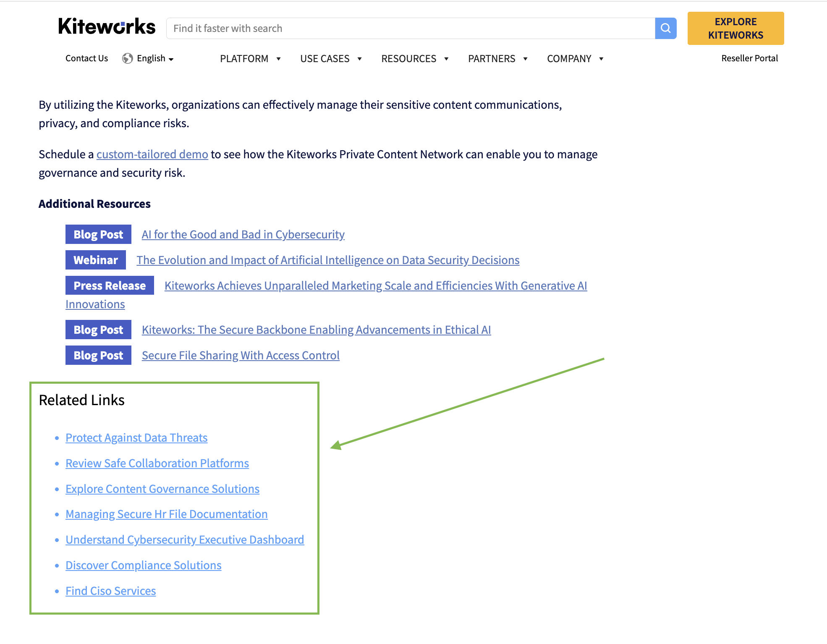The image size is (827, 644).
Task: Open the Evolution and Impact of AI webinar link
Action: point(328,260)
